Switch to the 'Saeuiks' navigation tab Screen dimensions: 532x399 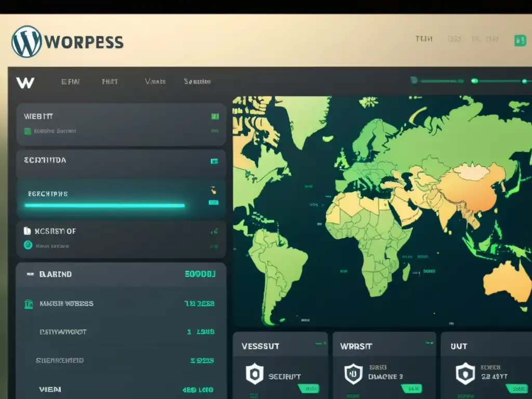[197, 82]
